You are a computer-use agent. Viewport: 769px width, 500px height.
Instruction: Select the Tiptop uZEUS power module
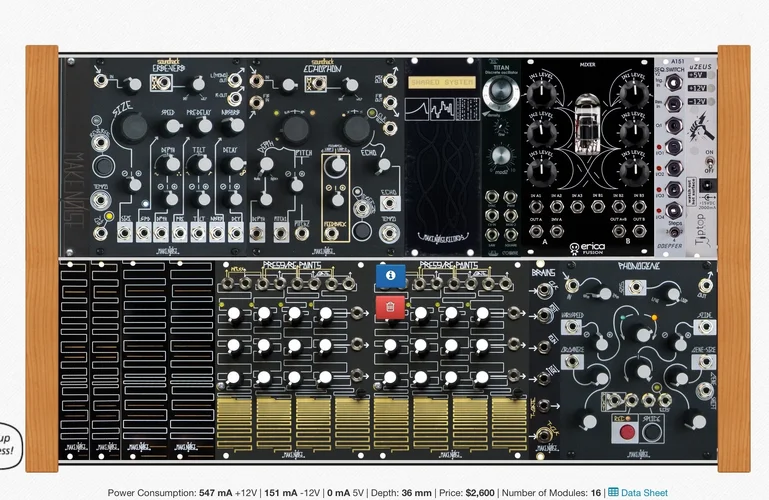coord(701,157)
